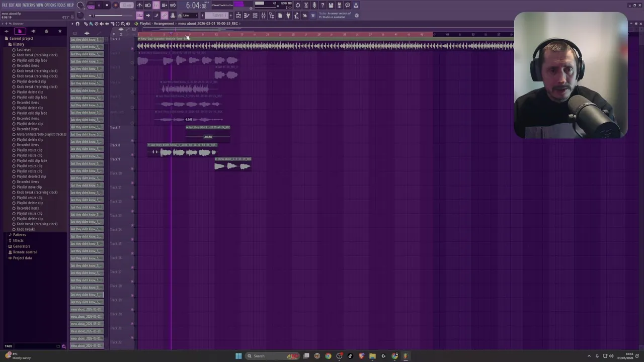This screenshot has width=644, height=362.
Task: Open the PATTERNS menu
Action: coord(29,5)
